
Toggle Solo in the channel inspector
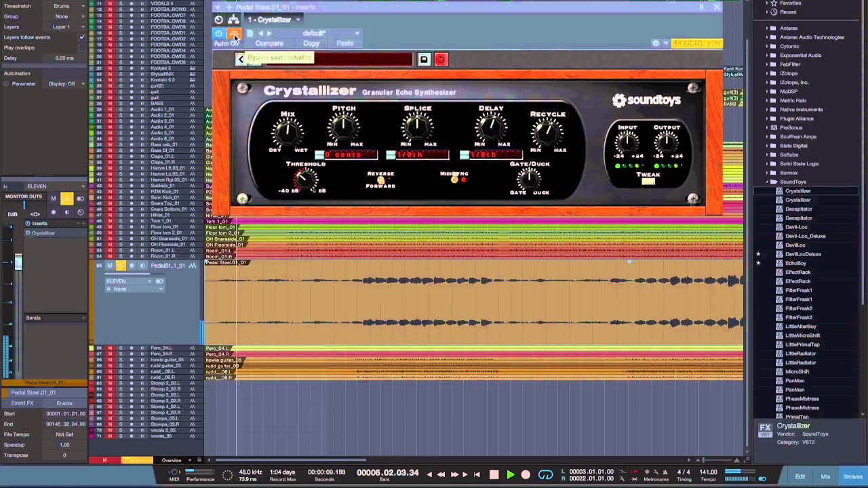coord(66,199)
